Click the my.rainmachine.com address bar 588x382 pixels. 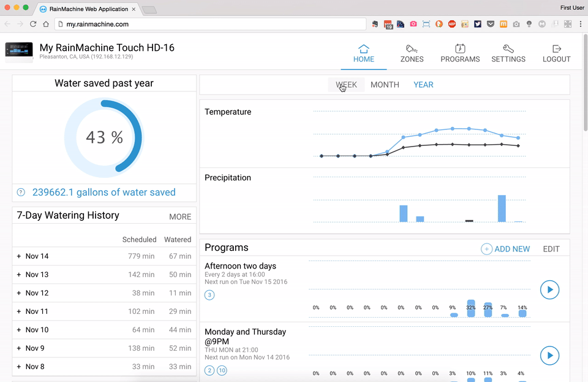210,24
